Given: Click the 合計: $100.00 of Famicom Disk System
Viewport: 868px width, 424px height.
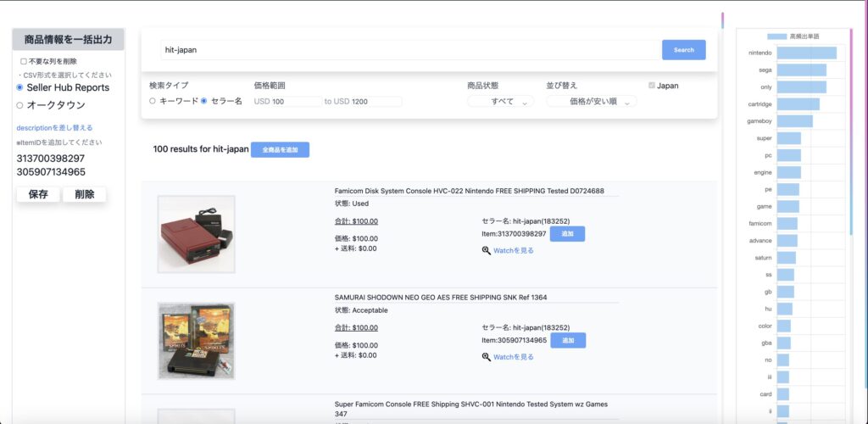Looking at the screenshot, I should (x=356, y=220).
